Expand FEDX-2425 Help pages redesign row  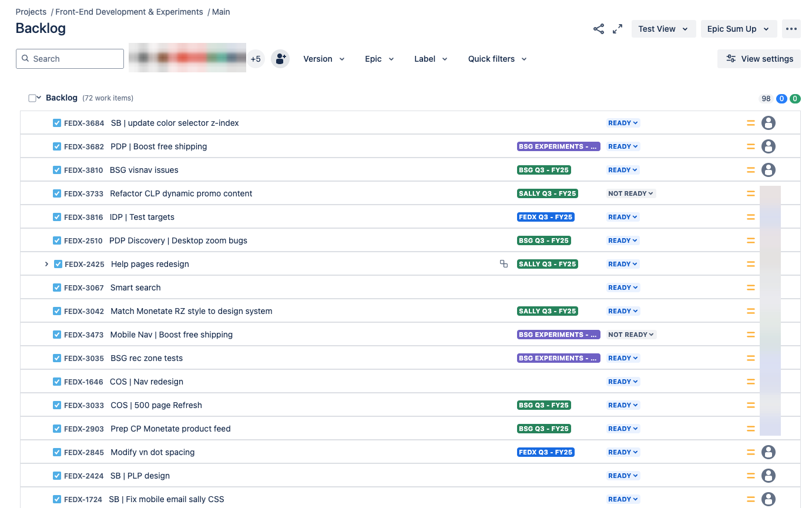[x=47, y=264]
